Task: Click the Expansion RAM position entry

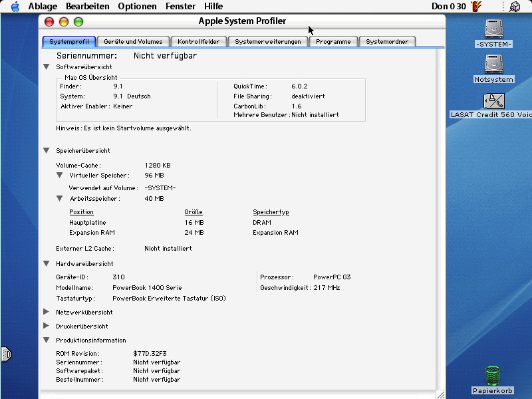Action: 92,233
